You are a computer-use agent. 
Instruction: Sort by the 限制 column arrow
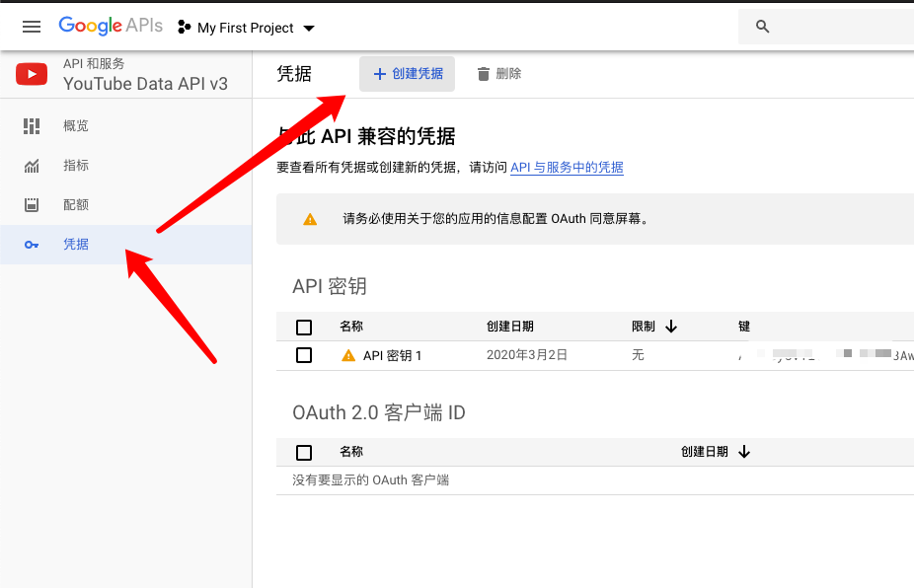[671, 327]
